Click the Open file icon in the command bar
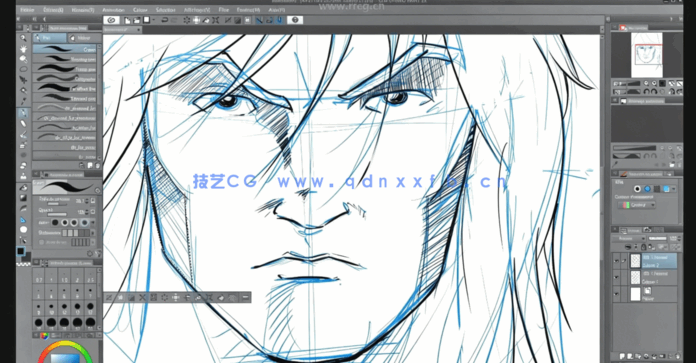The width and height of the screenshot is (696, 363). pos(137,20)
